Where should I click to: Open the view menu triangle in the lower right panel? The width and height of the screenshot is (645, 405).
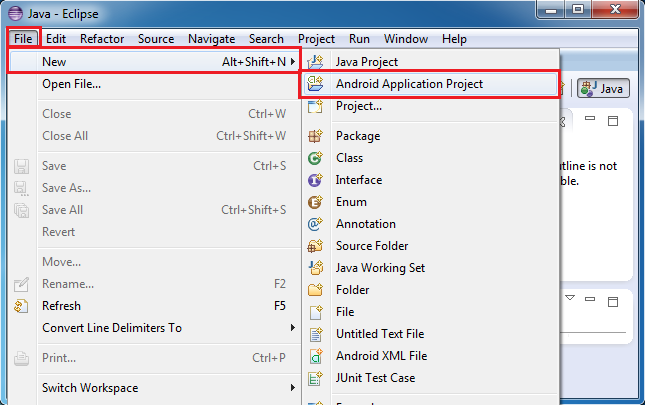(x=570, y=298)
